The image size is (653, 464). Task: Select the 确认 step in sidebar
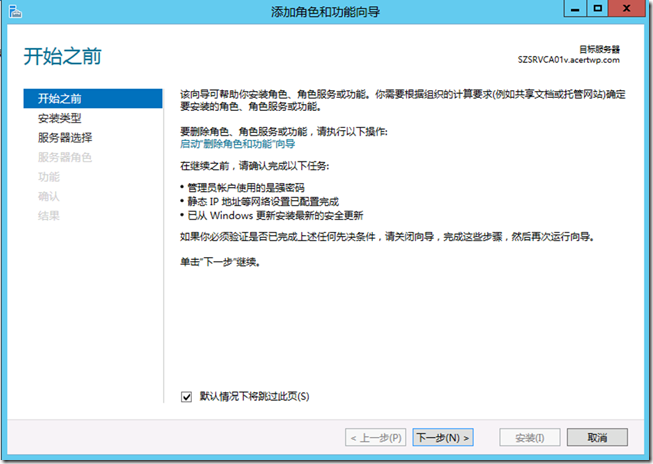tap(49, 196)
